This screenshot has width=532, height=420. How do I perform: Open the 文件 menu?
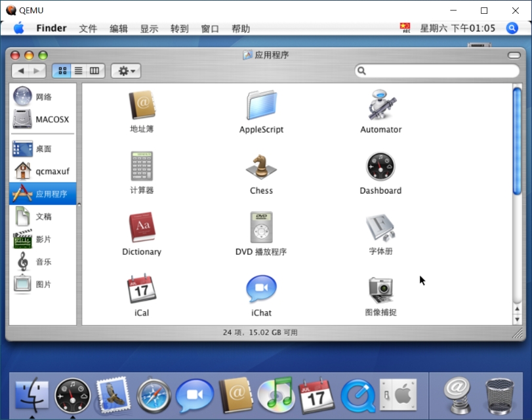click(x=89, y=28)
